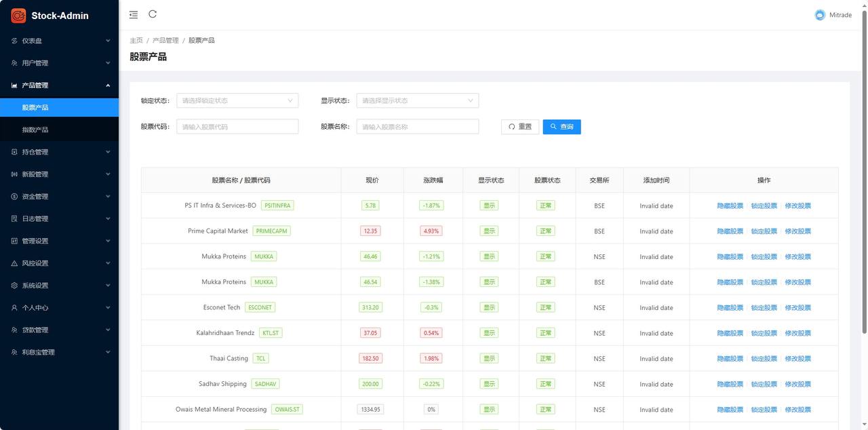Viewport: 868px width, 430px height.
Task: Toggle display status for Thaai Casting row
Action: pos(488,358)
